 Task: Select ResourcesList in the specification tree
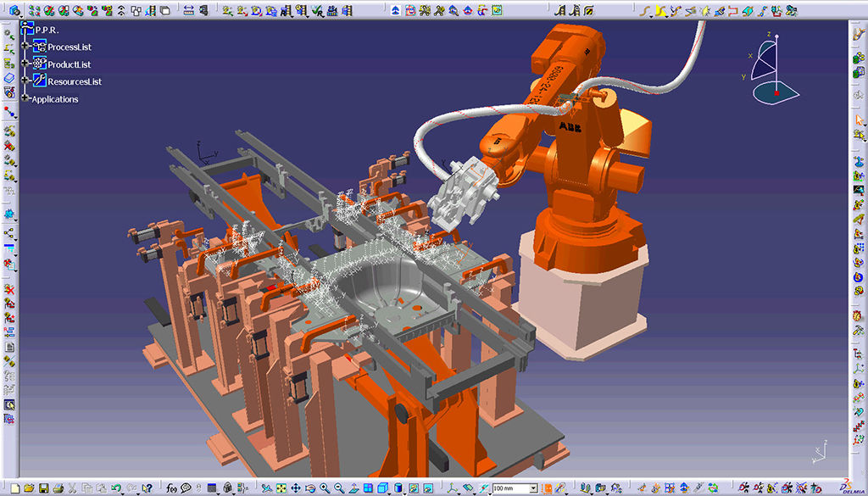pos(75,81)
